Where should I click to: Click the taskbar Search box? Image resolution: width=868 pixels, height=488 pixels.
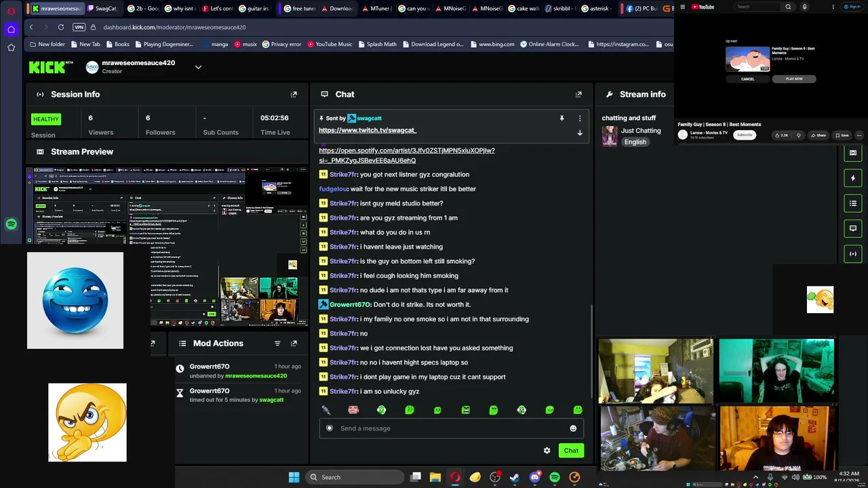click(x=354, y=477)
